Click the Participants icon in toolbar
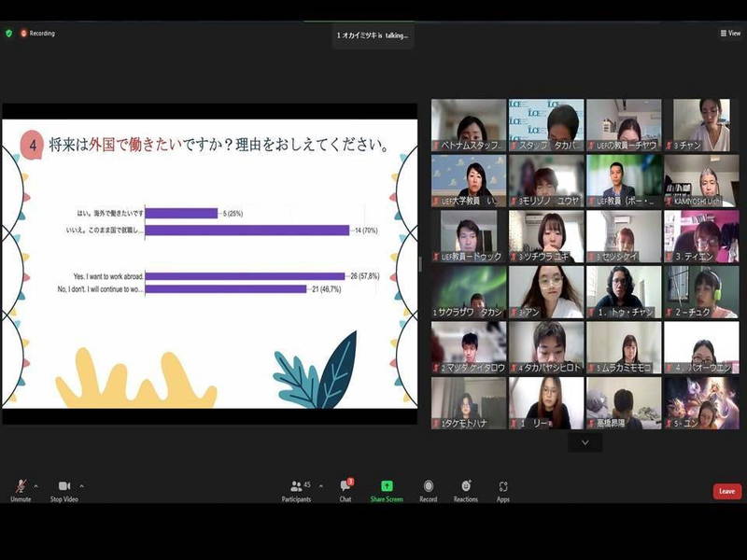The width and height of the screenshot is (747, 560). [296, 486]
